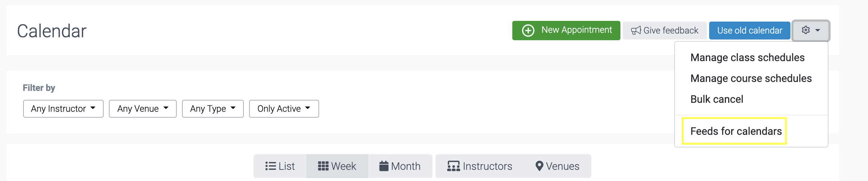Click the List view icon

(x=270, y=166)
